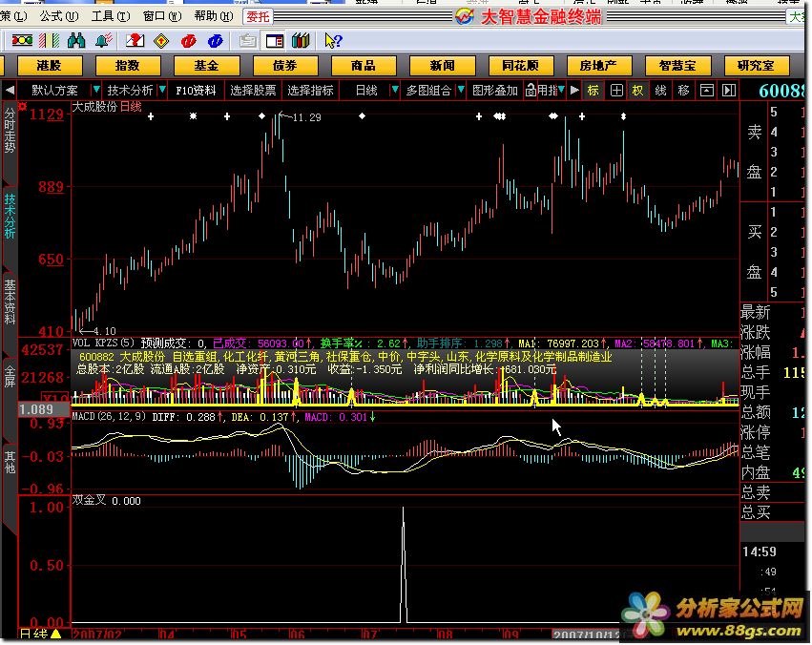The height and width of the screenshot is (645, 812).
Task: Click the play triangle in chart toolbar
Action: coord(574,91)
